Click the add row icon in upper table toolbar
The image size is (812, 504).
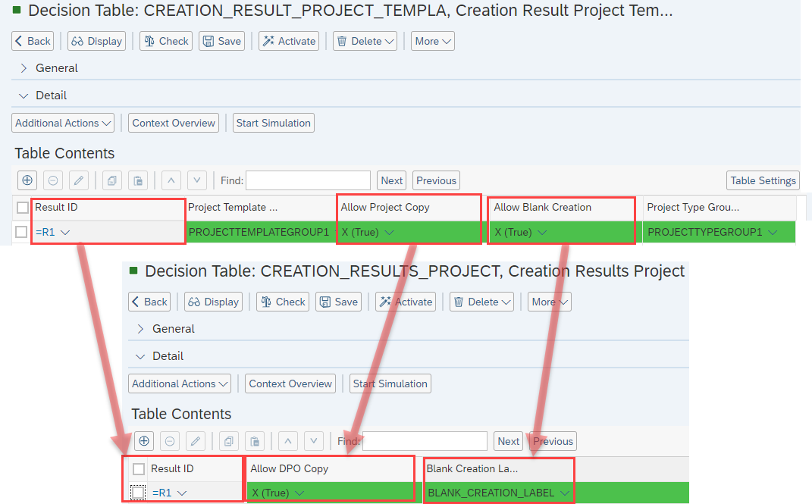[x=27, y=180]
